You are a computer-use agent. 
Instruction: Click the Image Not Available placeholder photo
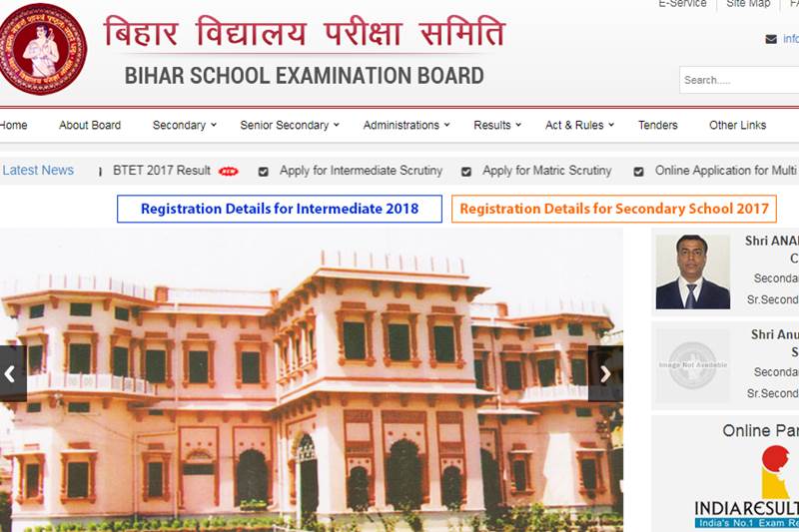tap(692, 365)
